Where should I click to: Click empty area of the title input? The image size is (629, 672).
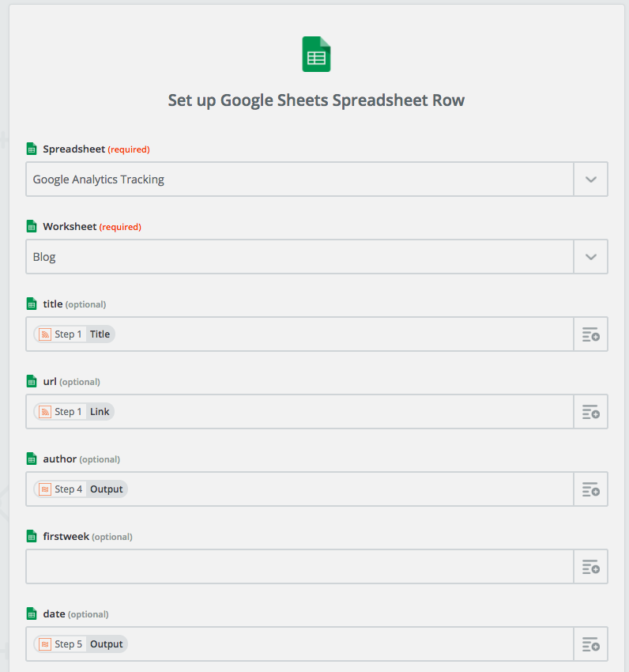[x=340, y=334]
